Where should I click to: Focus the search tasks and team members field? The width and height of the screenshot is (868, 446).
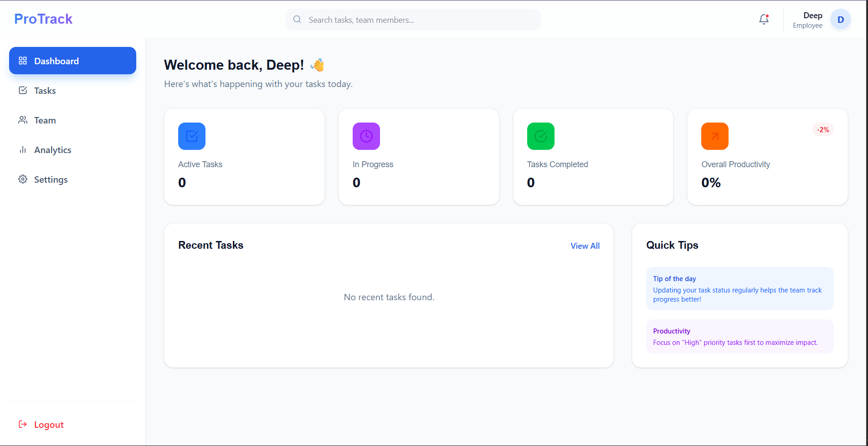click(419, 20)
